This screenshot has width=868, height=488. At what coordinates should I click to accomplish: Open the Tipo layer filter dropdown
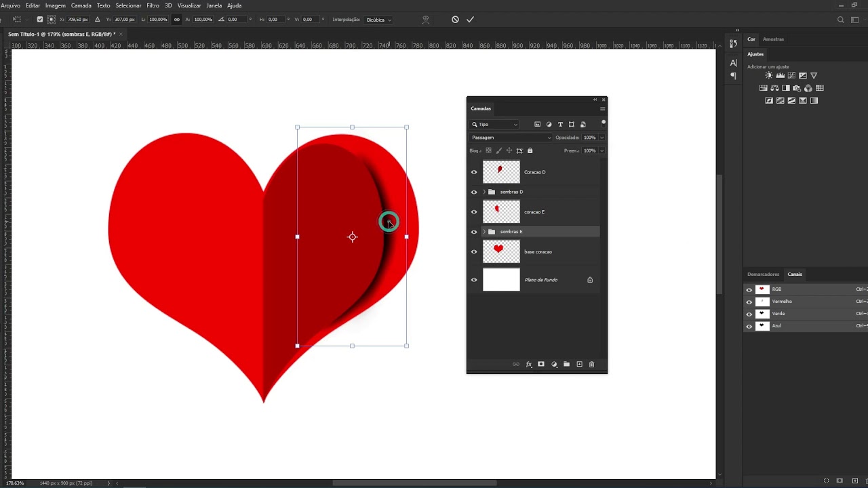click(495, 125)
